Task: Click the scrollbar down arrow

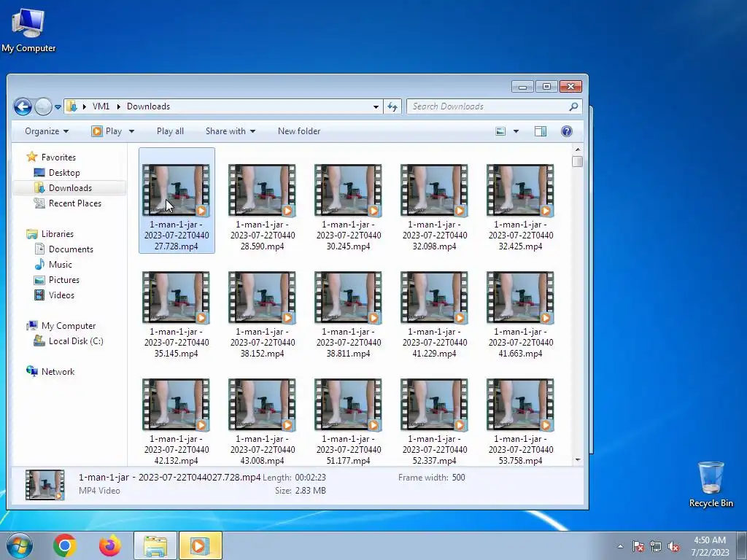Action: 578,460
